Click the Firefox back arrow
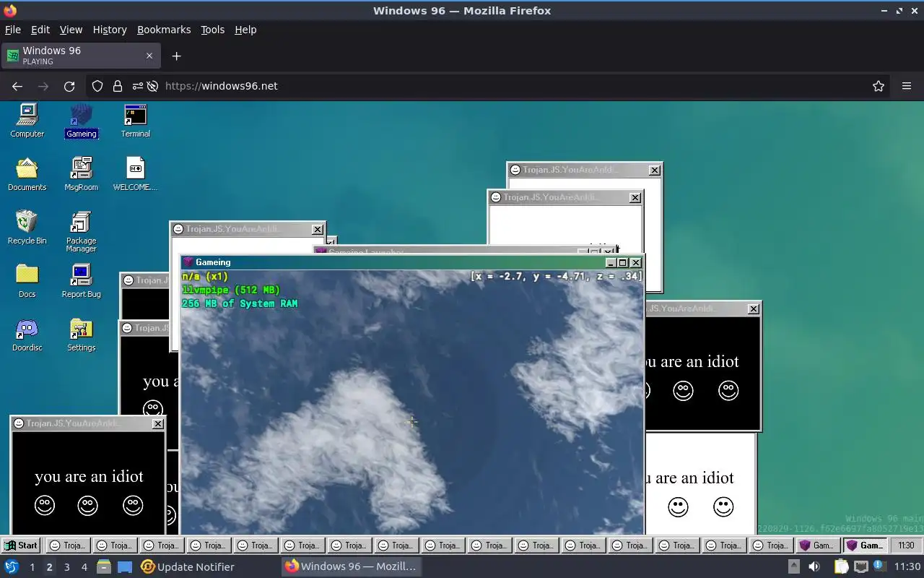924x578 pixels. (17, 86)
